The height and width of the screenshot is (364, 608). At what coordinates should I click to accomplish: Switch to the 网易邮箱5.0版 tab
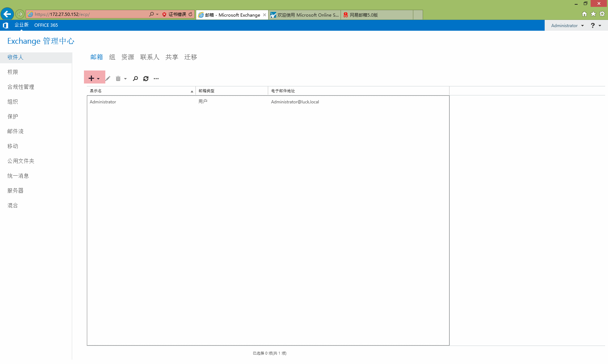(x=377, y=15)
